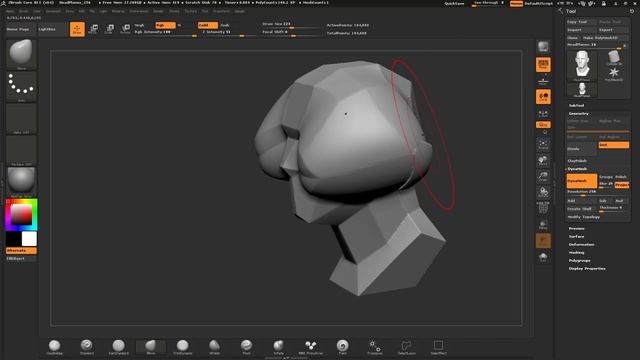640x360 pixels.
Task: Expand the ClayPolish subsection
Action: click(577, 161)
